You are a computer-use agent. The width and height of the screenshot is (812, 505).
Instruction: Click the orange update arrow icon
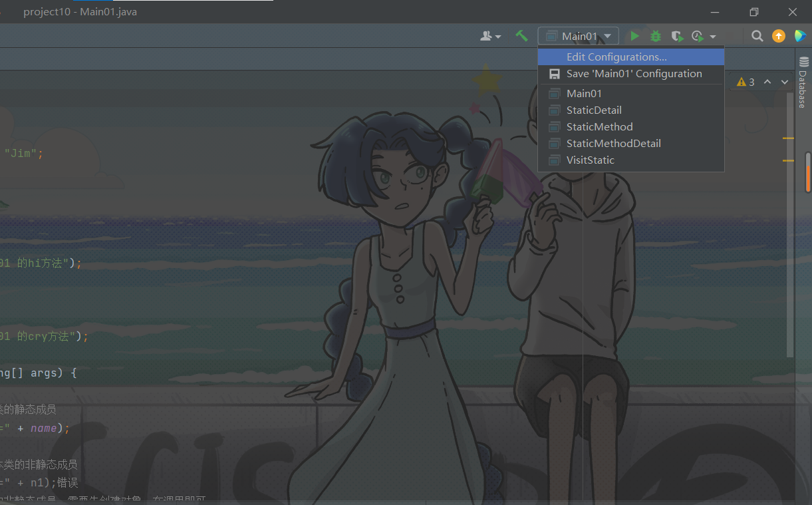click(778, 36)
